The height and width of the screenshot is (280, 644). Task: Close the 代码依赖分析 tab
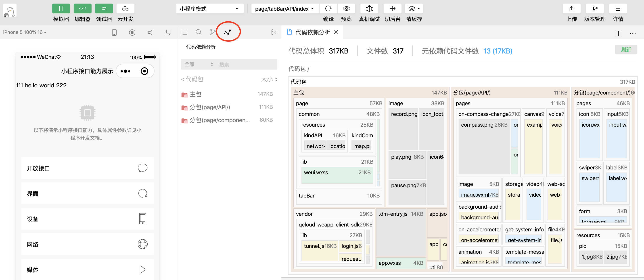coord(336,32)
